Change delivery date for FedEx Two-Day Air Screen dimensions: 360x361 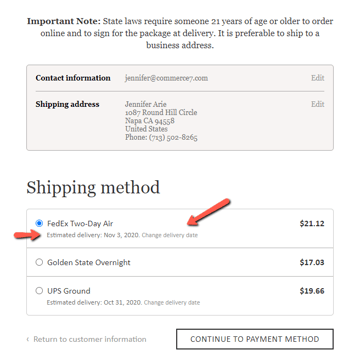(170, 235)
